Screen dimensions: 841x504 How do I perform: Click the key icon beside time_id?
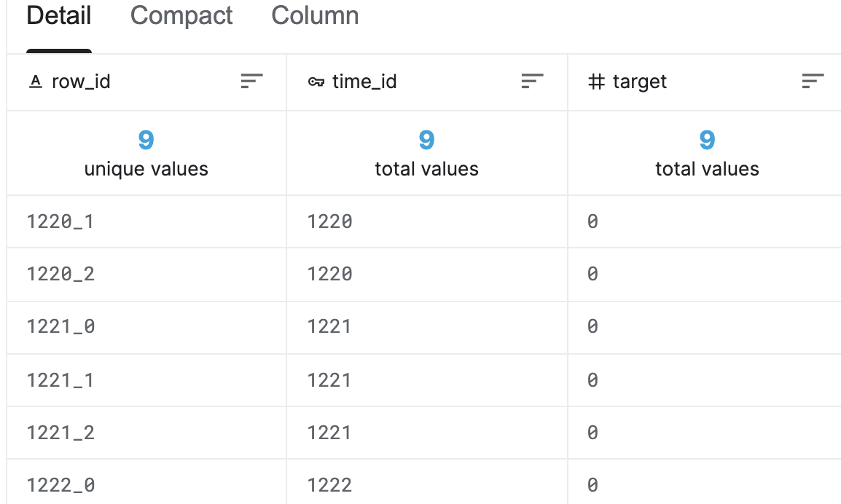pos(316,82)
